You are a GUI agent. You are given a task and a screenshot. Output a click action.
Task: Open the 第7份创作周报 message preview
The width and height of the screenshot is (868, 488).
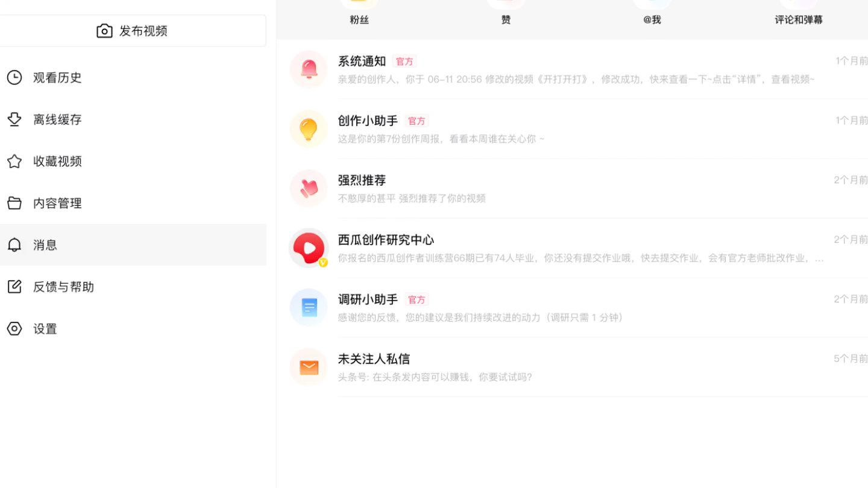441,139
